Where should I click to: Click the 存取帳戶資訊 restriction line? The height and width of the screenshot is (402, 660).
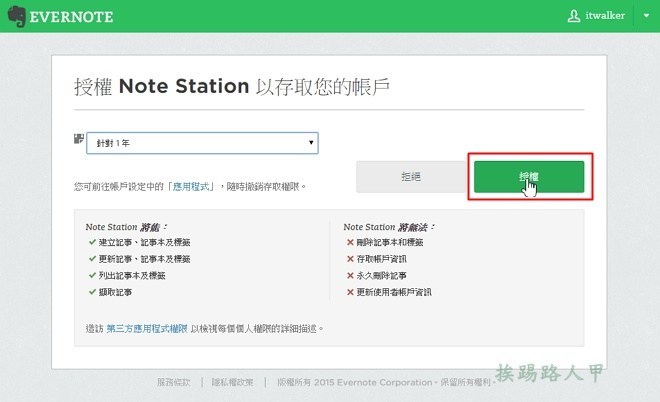[381, 259]
